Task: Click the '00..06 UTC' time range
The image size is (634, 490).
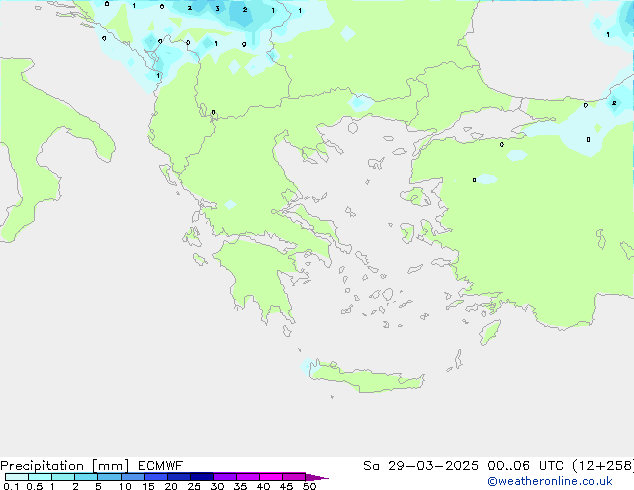Action: pyautogui.click(x=525, y=466)
